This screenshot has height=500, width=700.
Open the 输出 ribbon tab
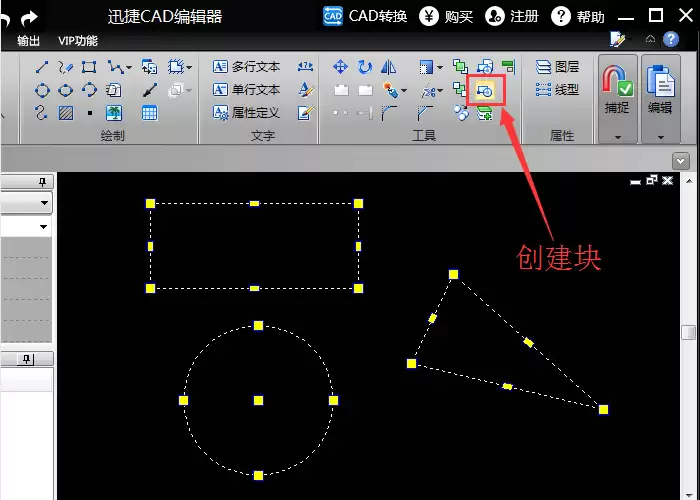coord(29,41)
